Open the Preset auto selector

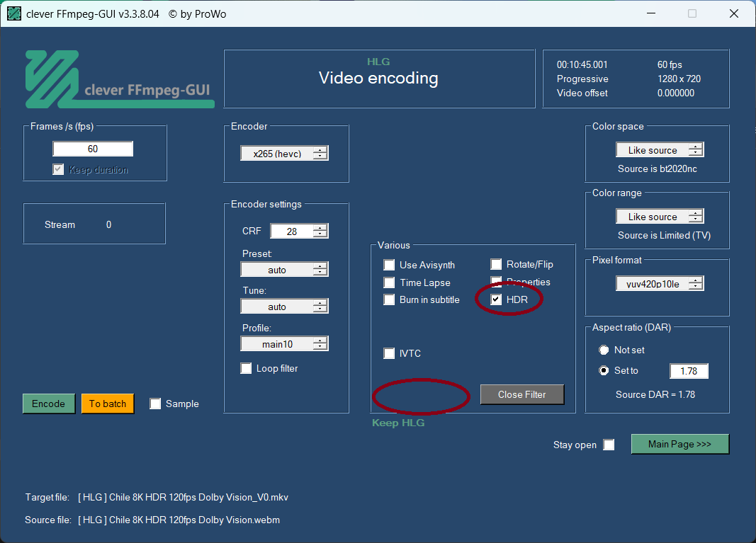(x=284, y=269)
